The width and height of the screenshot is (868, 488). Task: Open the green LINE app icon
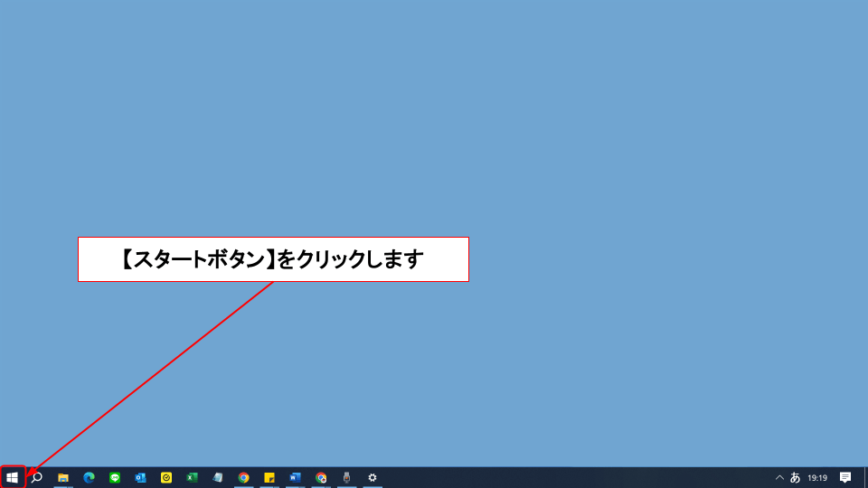[115, 477]
